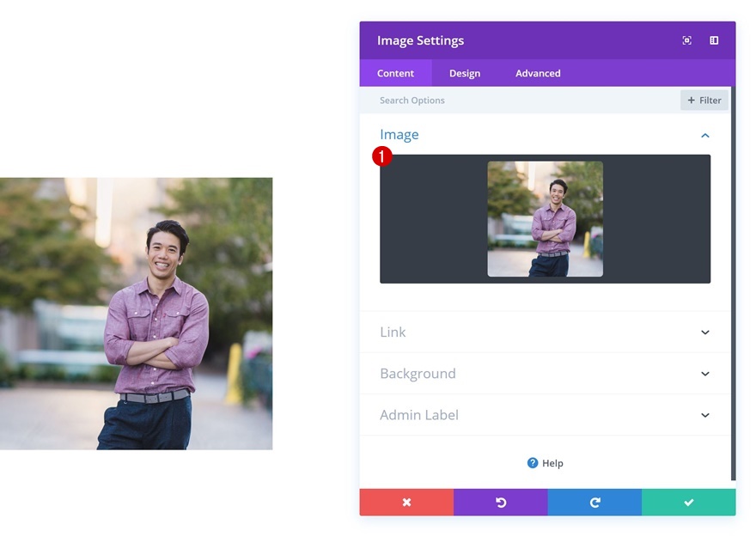
Task: Select the uploaded portrait image thumbnail
Action: (545, 217)
